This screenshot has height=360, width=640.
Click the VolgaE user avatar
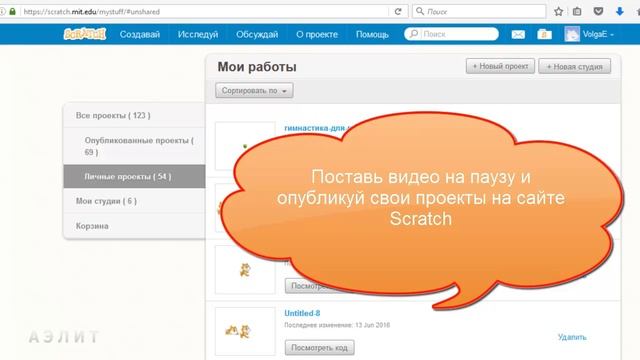pos(572,34)
